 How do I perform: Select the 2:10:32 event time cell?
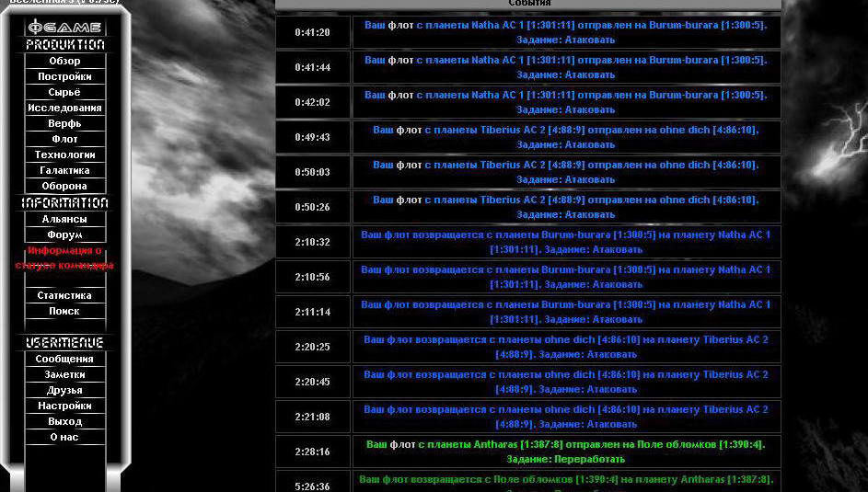pyautogui.click(x=313, y=242)
